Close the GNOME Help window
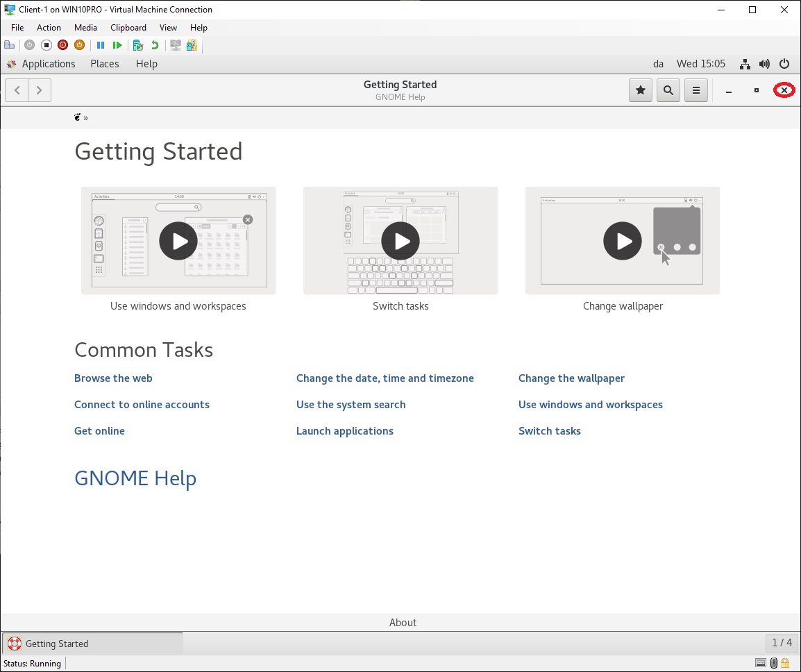The width and height of the screenshot is (801, 672). 784,90
